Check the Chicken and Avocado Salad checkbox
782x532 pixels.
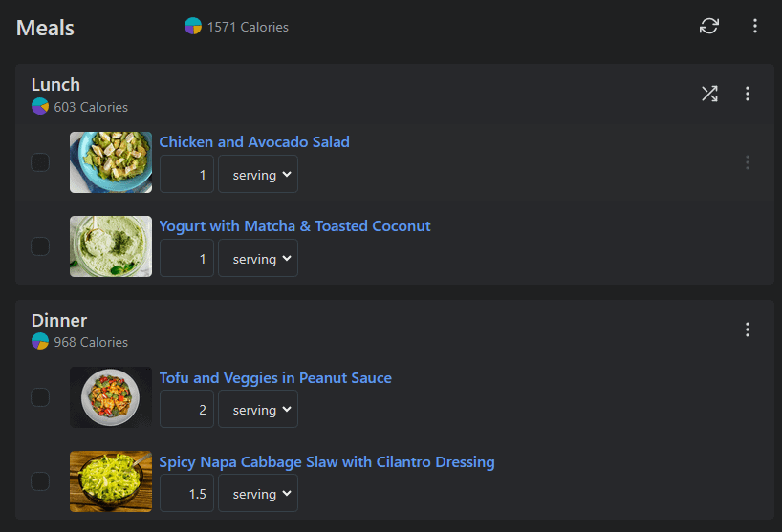click(x=40, y=162)
